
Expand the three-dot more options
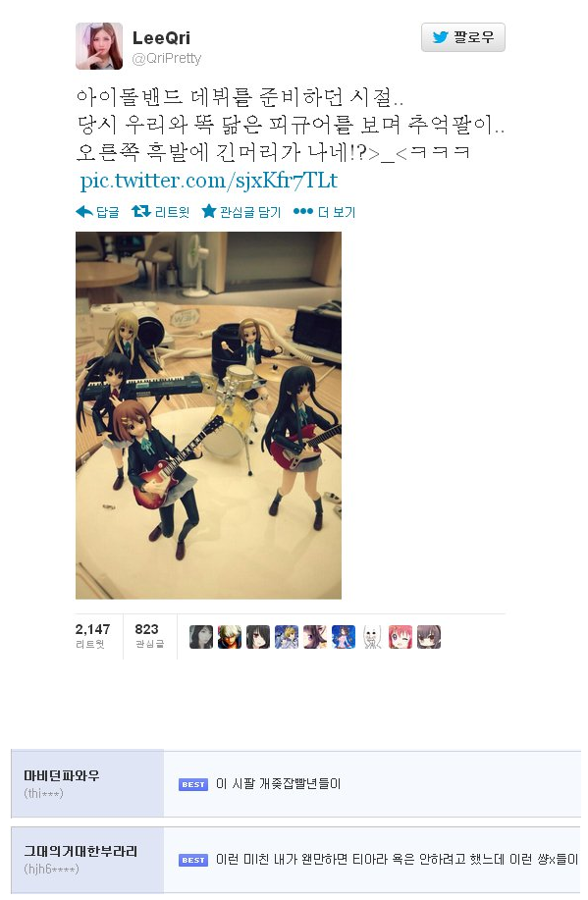pyautogui.click(x=302, y=211)
